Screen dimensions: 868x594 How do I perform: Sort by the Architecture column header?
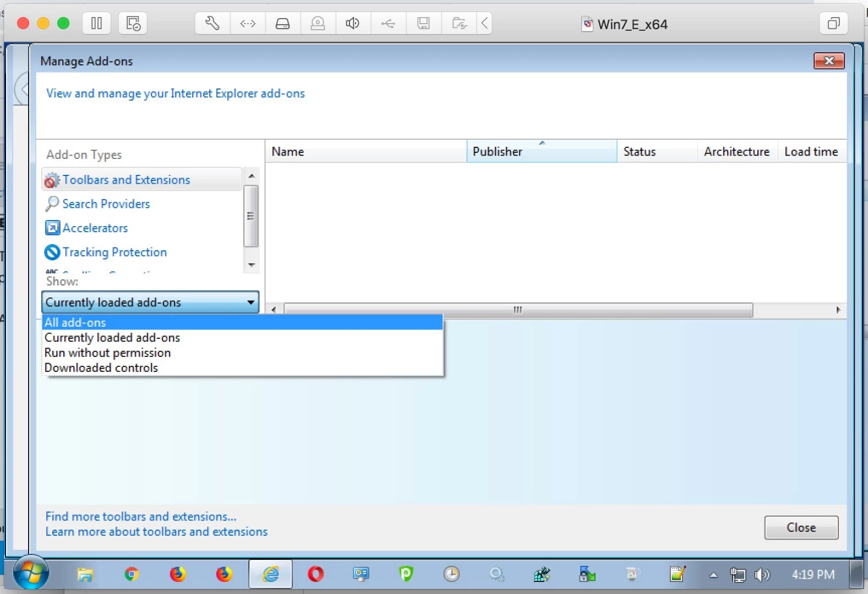tap(738, 151)
